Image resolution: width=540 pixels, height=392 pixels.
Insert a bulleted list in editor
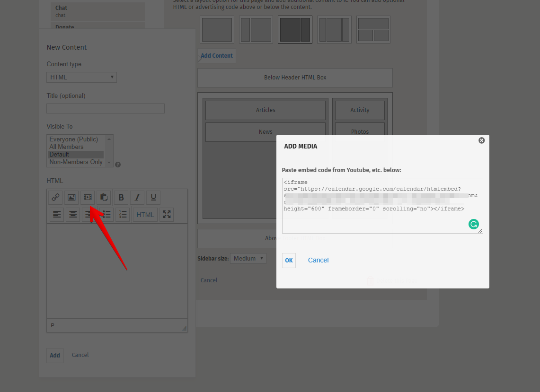106,214
